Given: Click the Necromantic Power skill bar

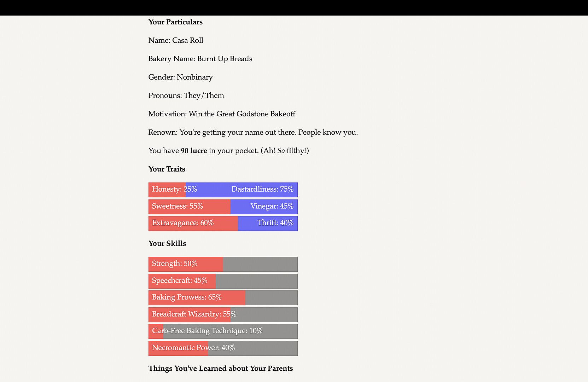Looking at the screenshot, I should (x=223, y=348).
